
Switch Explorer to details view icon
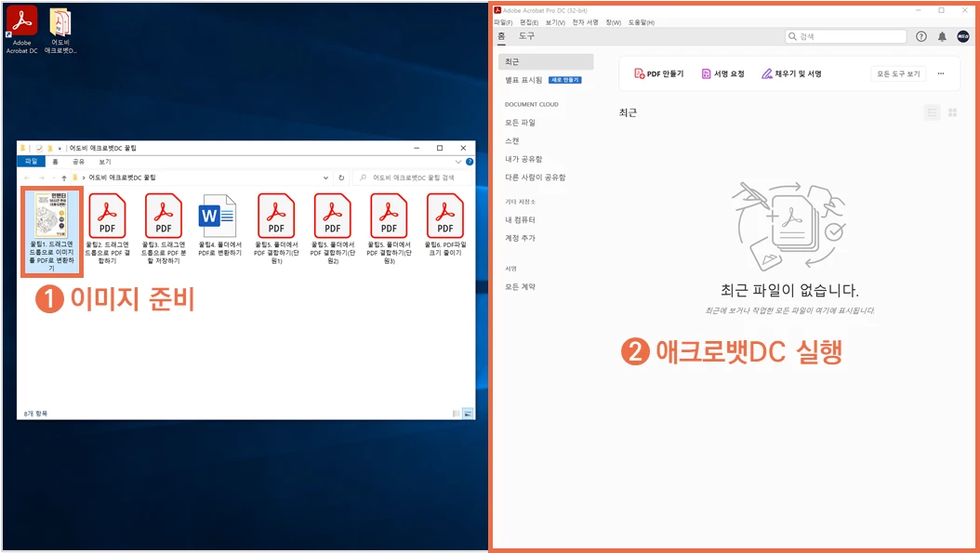click(457, 414)
